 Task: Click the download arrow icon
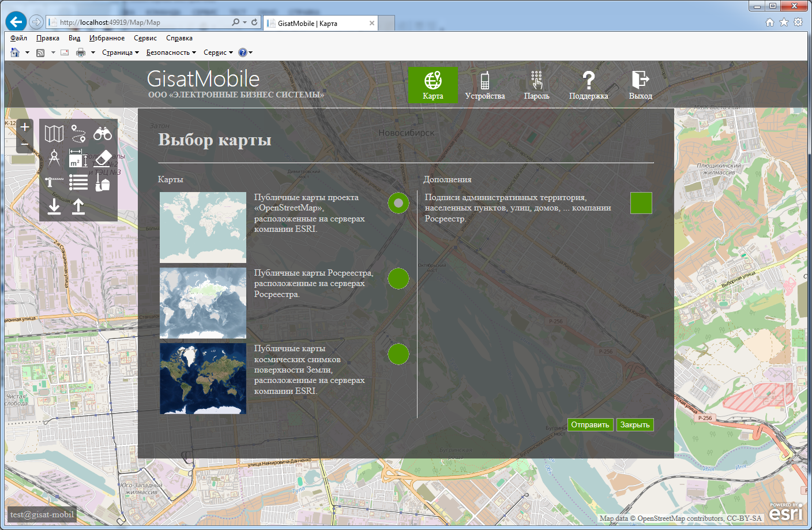[x=54, y=206]
